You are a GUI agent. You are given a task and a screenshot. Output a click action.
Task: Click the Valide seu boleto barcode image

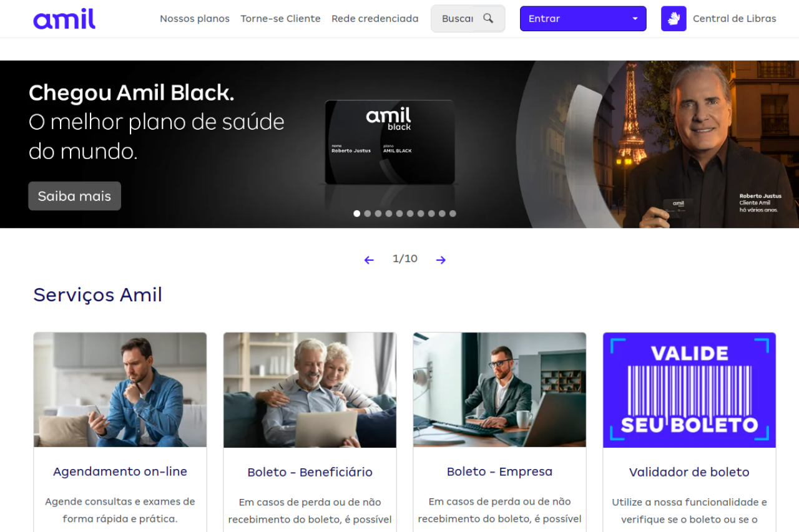click(689, 390)
